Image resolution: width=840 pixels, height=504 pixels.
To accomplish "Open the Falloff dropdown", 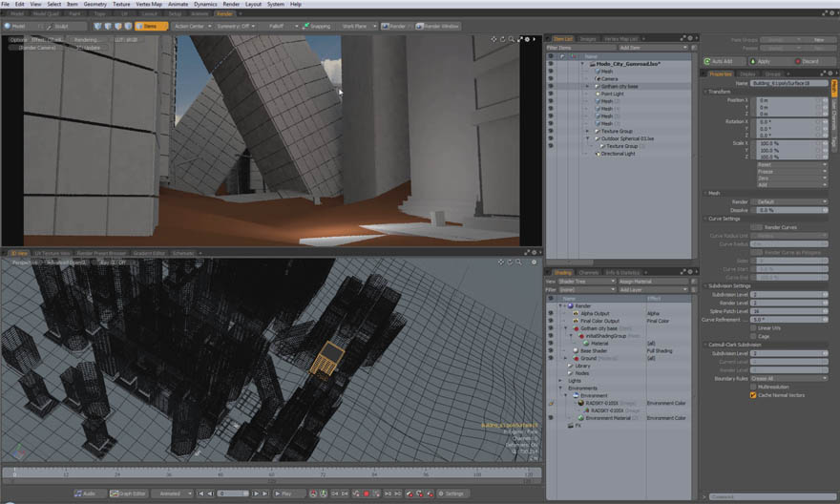I will [x=282, y=26].
